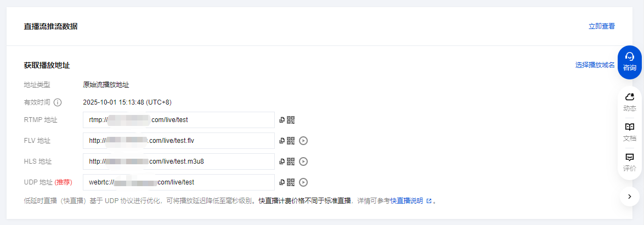Play preview of HLS stream
The image size is (644, 225).
point(303,161)
